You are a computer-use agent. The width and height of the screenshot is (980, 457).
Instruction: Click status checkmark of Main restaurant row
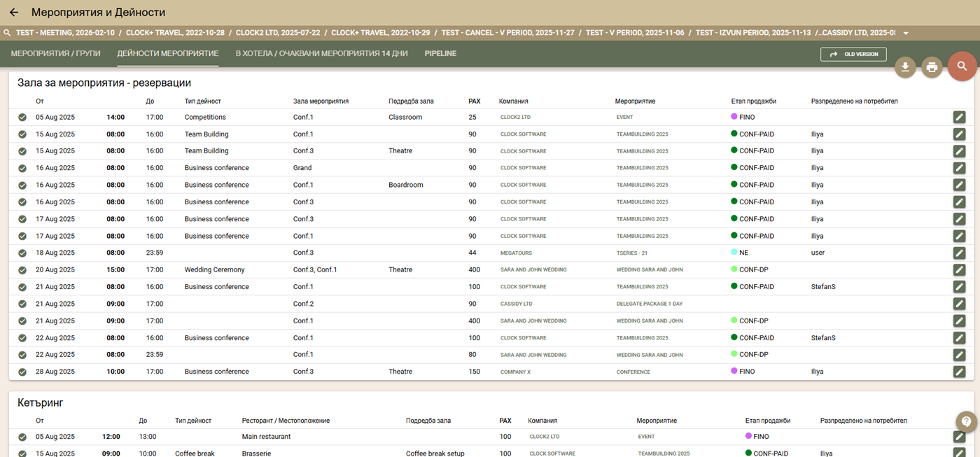coord(22,437)
